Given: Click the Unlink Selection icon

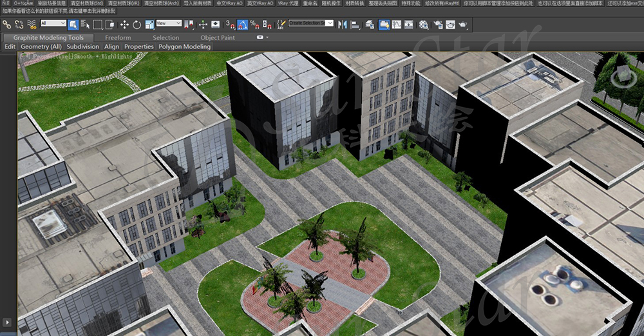Looking at the screenshot, I should coord(19,25).
